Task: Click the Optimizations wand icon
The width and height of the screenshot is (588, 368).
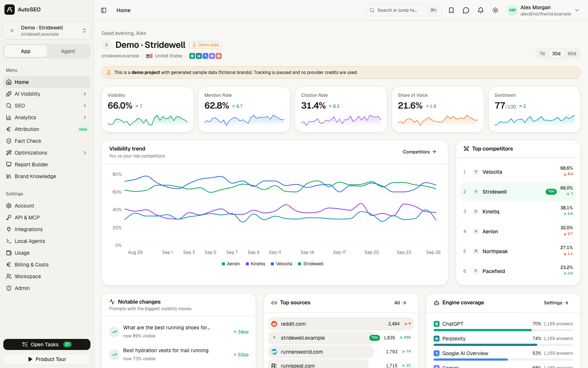Action: (x=9, y=153)
